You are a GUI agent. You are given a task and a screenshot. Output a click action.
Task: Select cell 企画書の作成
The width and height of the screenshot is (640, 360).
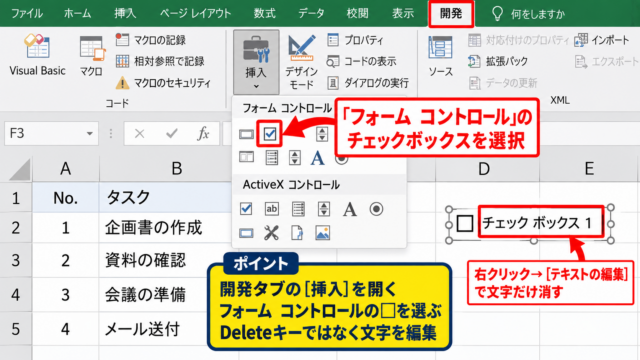pyautogui.click(x=165, y=227)
